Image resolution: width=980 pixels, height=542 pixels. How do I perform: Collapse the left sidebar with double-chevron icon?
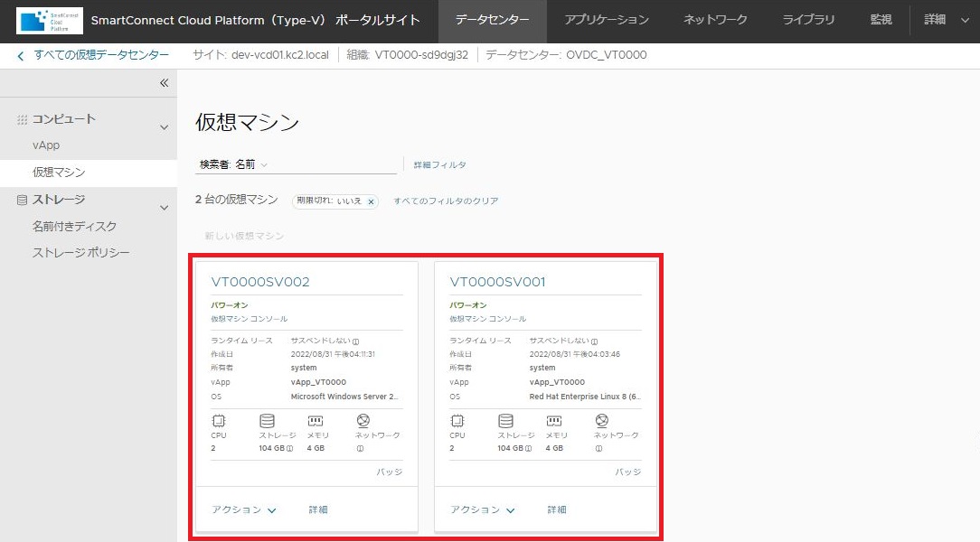click(164, 83)
